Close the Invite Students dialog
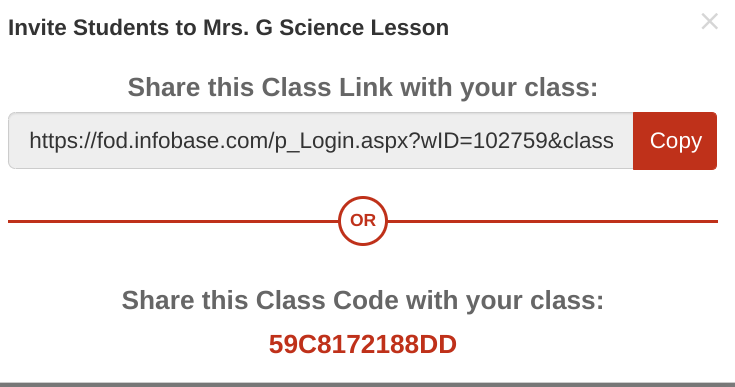The image size is (735, 387). tap(710, 22)
